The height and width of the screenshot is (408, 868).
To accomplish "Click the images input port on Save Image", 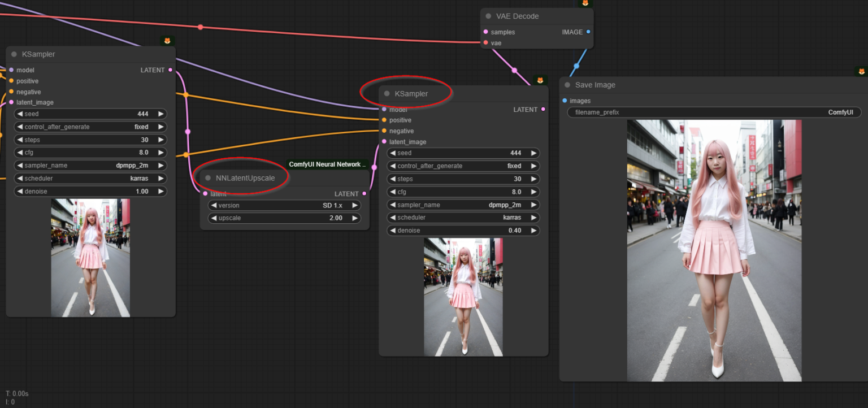I will point(565,101).
